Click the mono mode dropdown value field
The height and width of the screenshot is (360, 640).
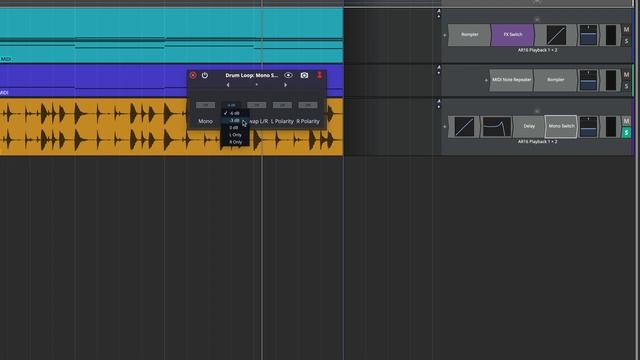click(x=231, y=105)
